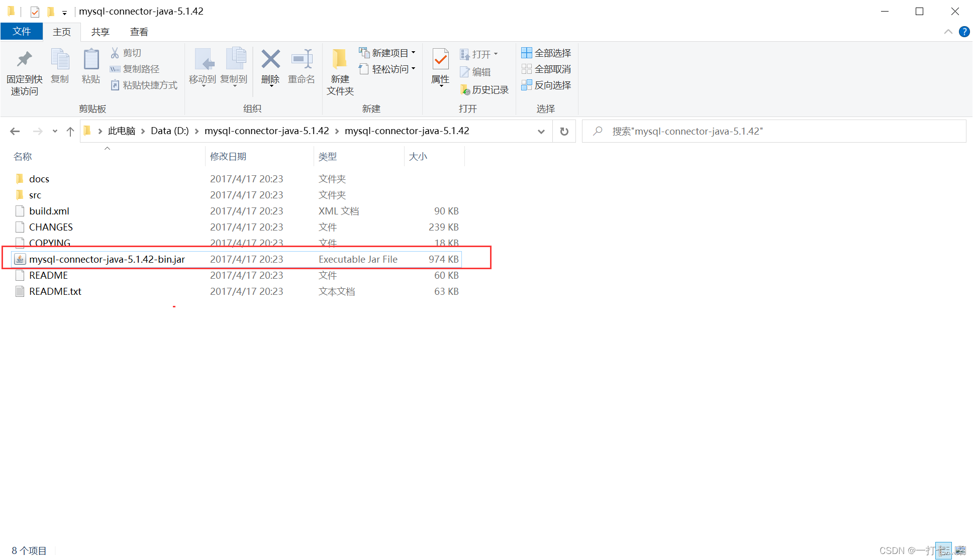Sort by the Size (大小) column header
973x560 pixels.
tap(418, 157)
